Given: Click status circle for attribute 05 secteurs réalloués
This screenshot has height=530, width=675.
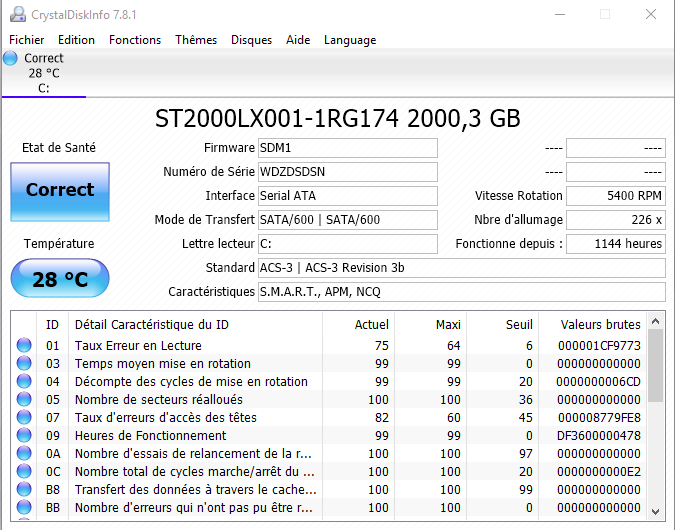Looking at the screenshot, I should click(24, 400).
